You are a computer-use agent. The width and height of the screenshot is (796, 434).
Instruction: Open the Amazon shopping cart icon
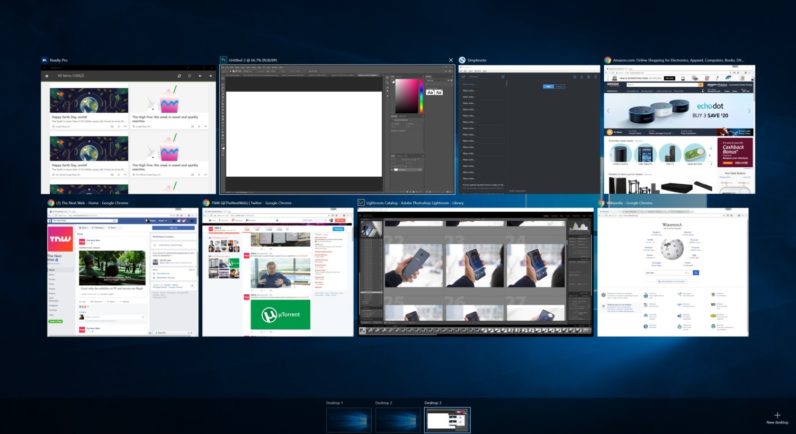(x=746, y=90)
